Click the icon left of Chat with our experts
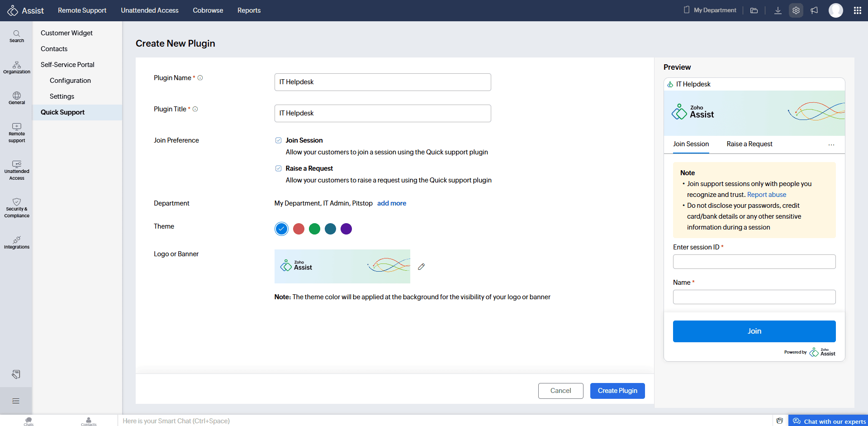This screenshot has height=426, width=868. pyautogui.click(x=780, y=421)
